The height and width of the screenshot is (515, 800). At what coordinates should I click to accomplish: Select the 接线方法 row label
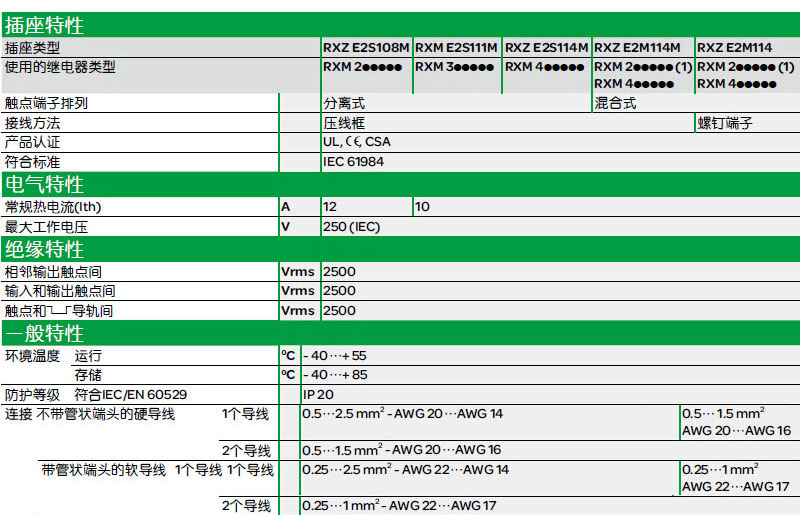32,123
